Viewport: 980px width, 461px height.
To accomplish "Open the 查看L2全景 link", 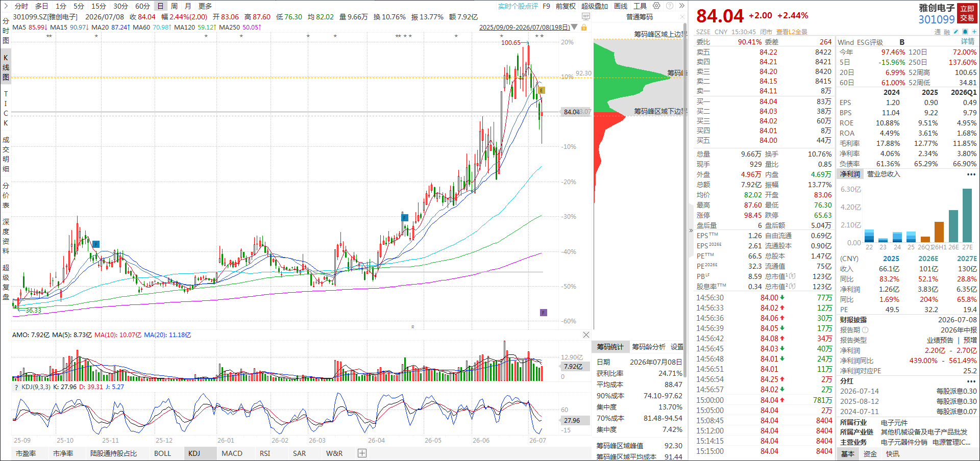I will [792, 32].
